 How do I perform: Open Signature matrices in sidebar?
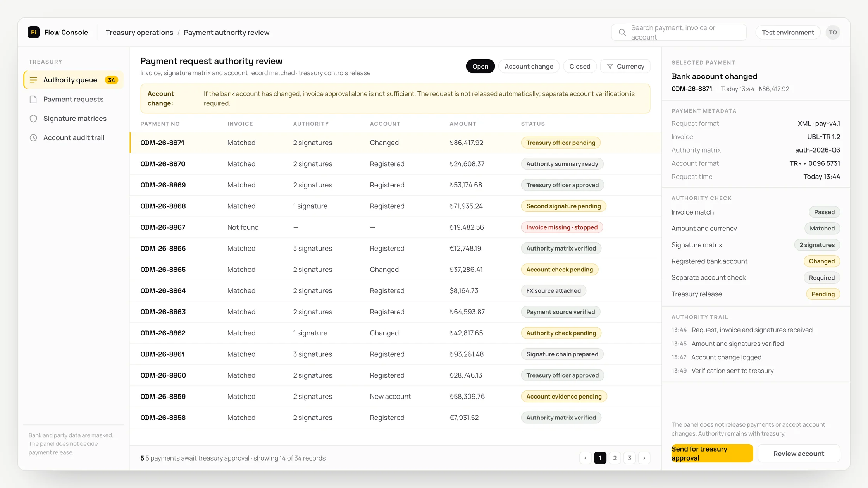[74, 119]
